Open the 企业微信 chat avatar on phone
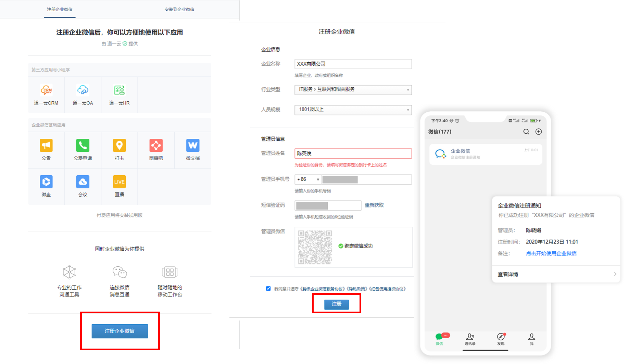The image size is (629, 364). (x=440, y=154)
